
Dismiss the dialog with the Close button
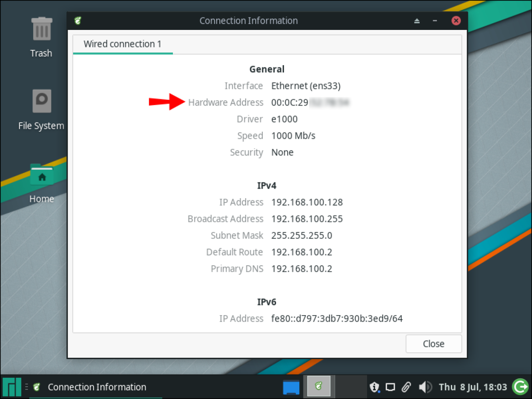point(433,344)
